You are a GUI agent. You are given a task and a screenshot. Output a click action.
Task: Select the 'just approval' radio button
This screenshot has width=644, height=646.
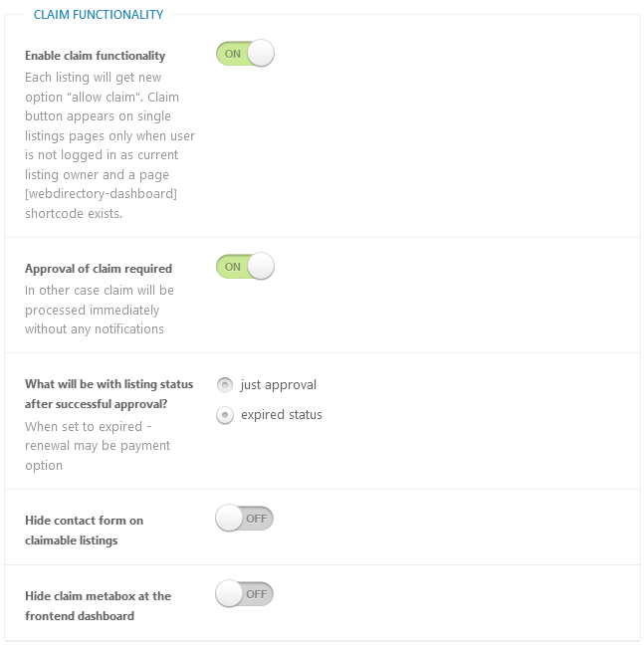pyautogui.click(x=225, y=385)
